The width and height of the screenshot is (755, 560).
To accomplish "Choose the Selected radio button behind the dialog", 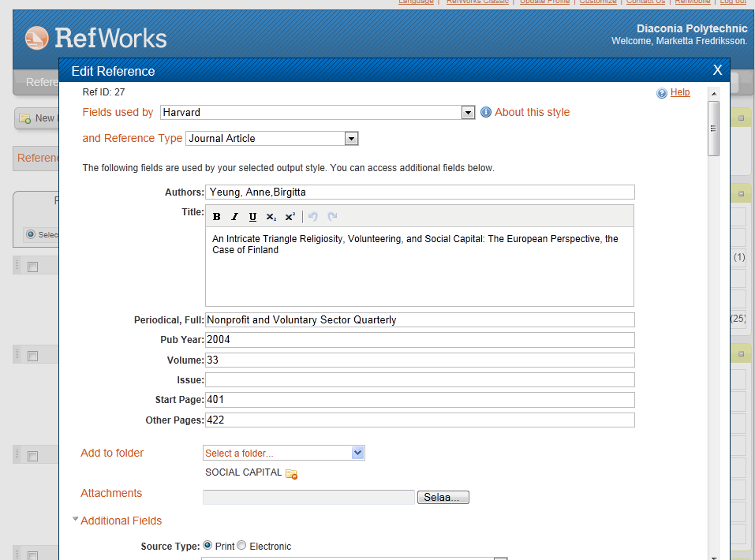I will [x=31, y=234].
